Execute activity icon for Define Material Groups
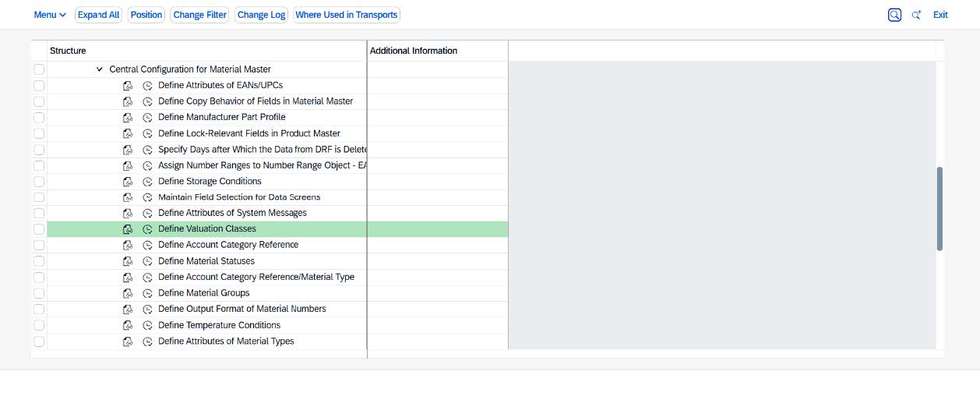 (x=148, y=293)
